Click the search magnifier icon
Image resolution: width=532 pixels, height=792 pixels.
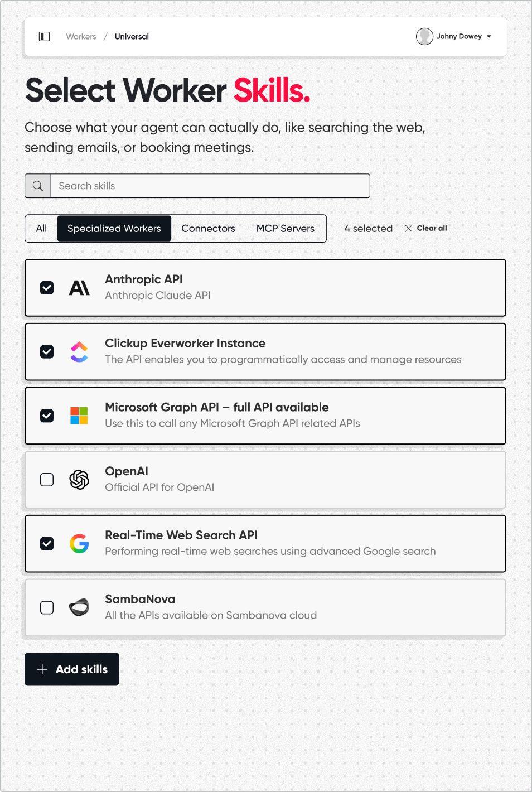[38, 186]
